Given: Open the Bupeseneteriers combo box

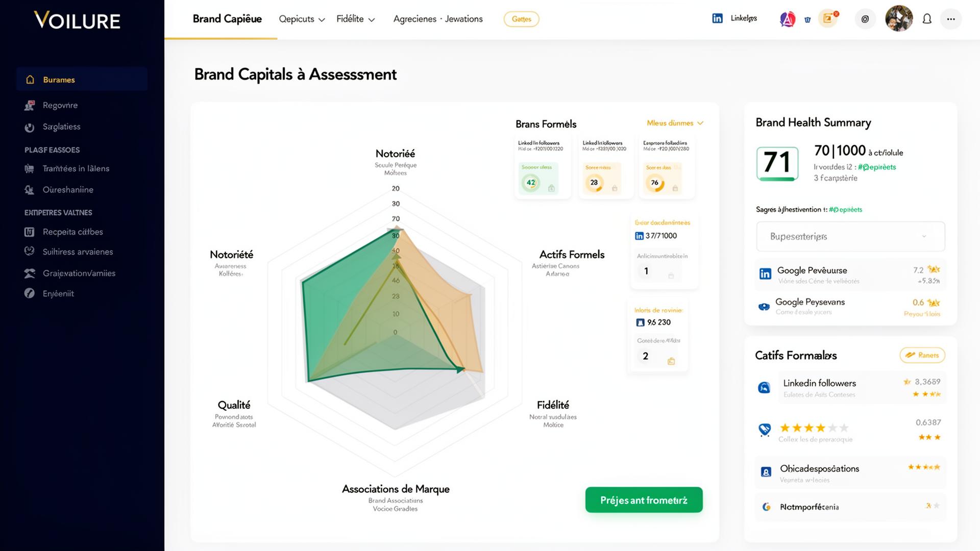Looking at the screenshot, I should click(850, 236).
